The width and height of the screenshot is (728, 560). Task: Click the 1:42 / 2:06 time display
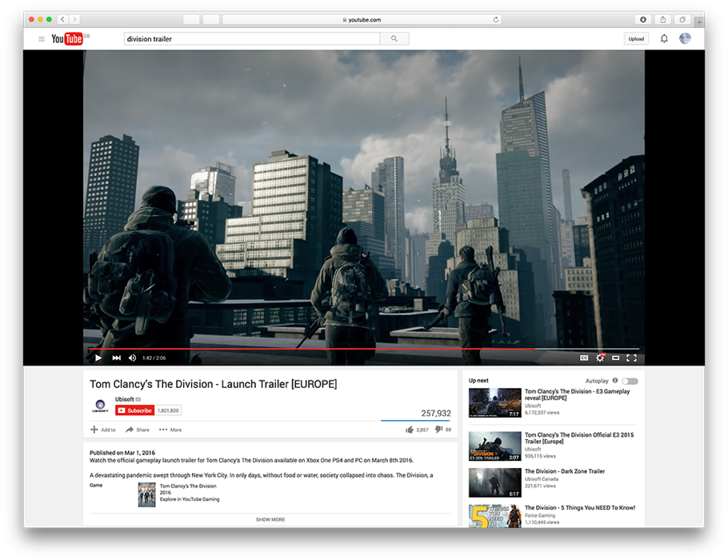pos(154,358)
